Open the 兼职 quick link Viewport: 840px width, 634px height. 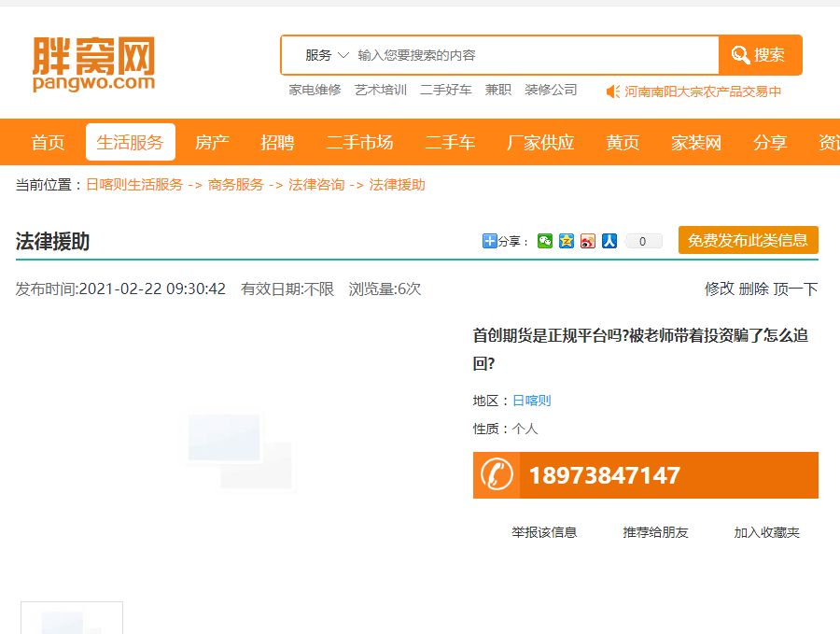coord(498,90)
